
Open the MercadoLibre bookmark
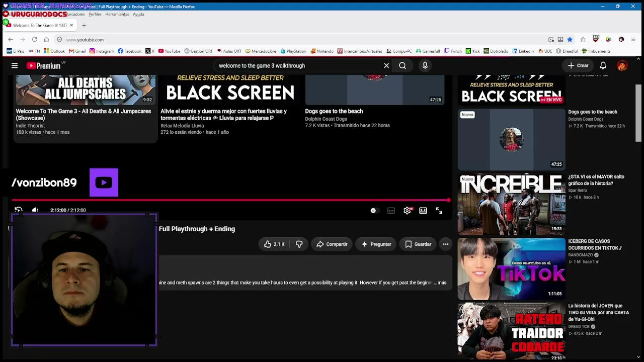tap(261, 51)
